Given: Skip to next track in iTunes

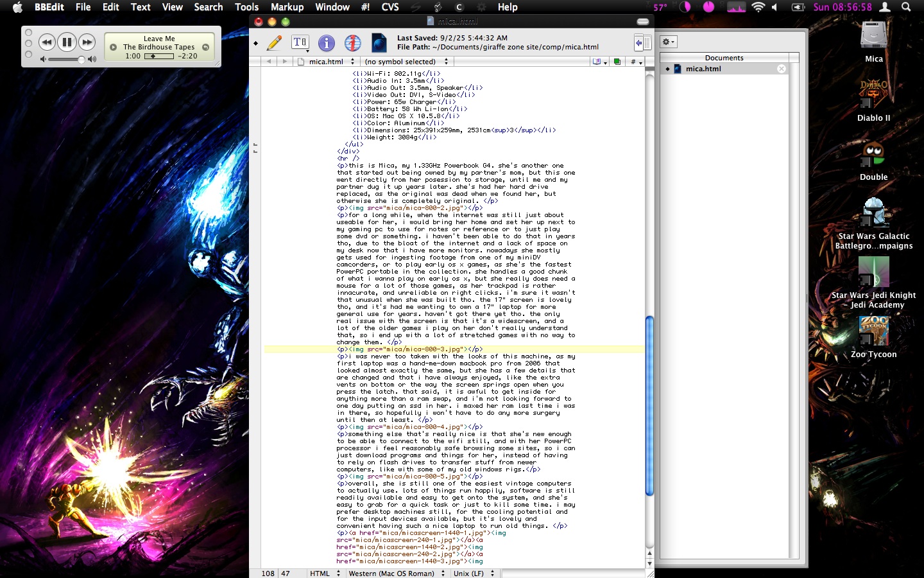Looking at the screenshot, I should [x=87, y=42].
